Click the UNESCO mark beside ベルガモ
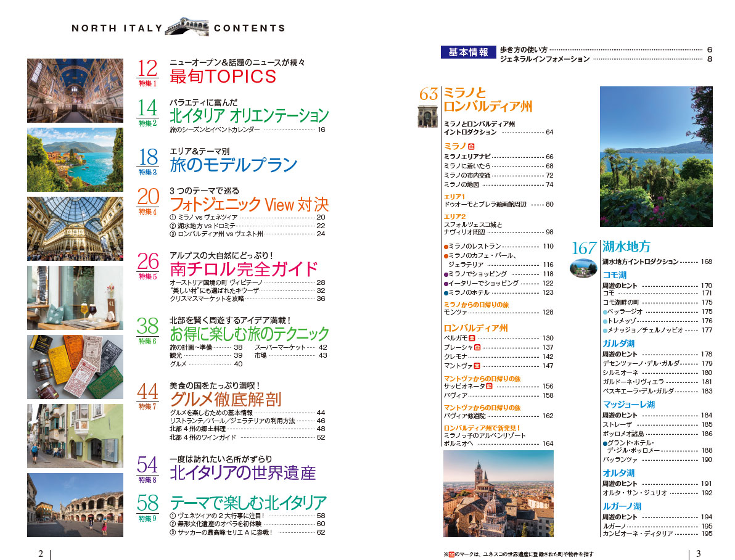Screen dimensions: 735x560 click(x=472, y=339)
